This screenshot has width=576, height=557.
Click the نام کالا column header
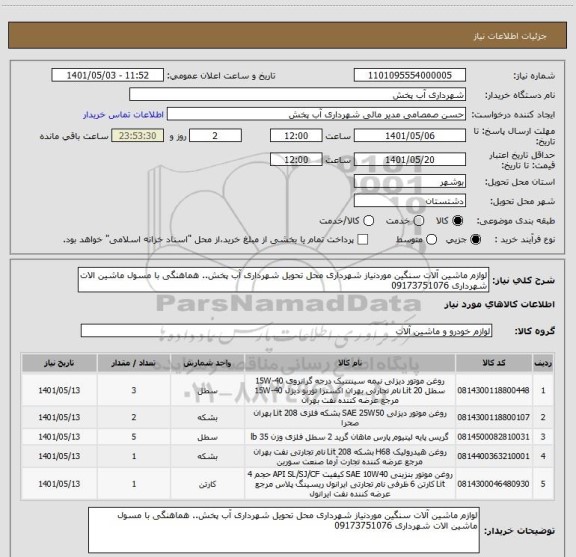(x=350, y=363)
